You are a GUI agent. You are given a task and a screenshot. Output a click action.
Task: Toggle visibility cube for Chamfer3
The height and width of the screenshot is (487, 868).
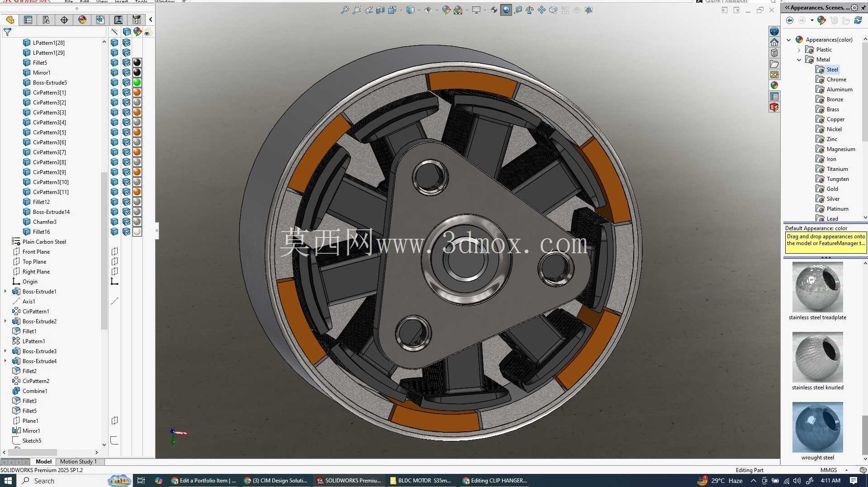[114, 222]
